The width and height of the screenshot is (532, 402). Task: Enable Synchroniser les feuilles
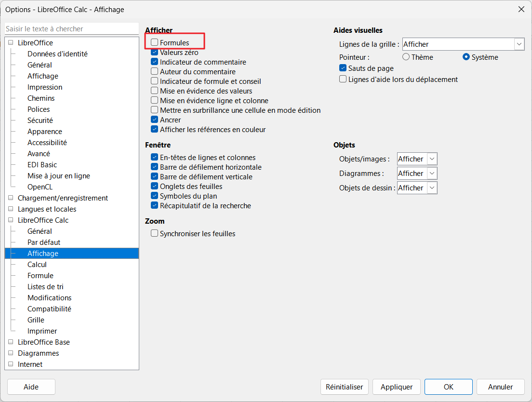(154, 233)
